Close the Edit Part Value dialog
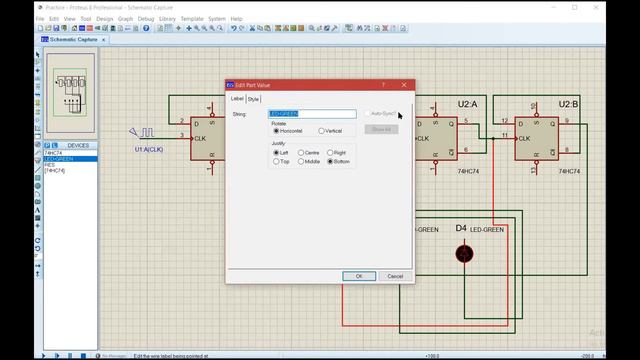 [x=404, y=85]
